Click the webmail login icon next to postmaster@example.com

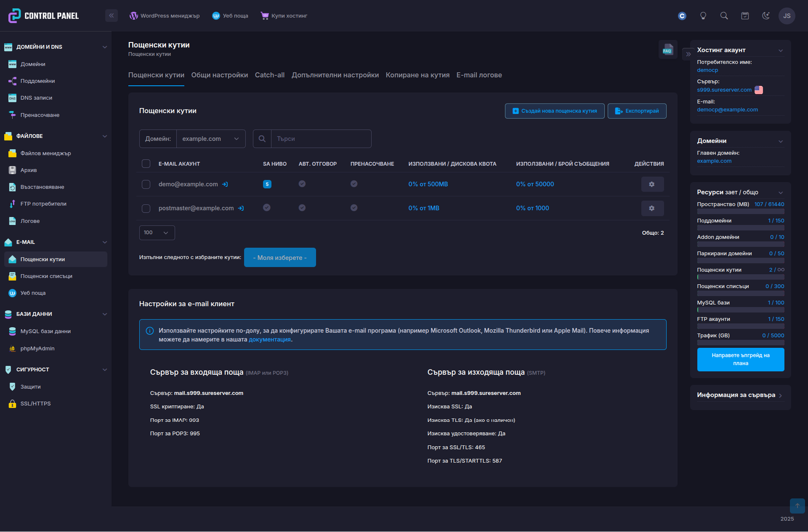tap(241, 208)
